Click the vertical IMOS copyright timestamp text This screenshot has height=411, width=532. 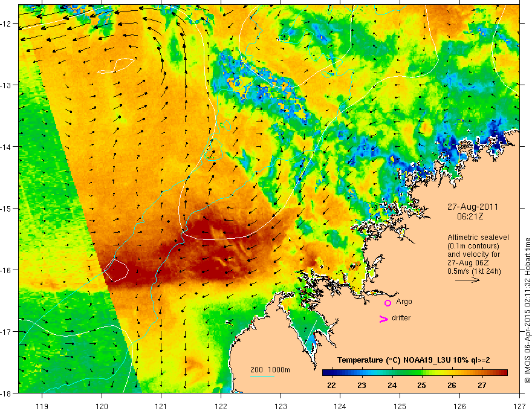pyautogui.click(x=527, y=311)
